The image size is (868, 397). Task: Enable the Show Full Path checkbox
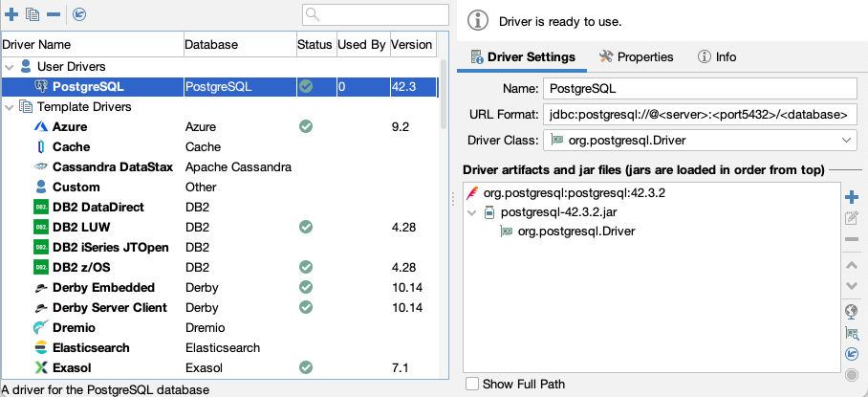pos(472,384)
